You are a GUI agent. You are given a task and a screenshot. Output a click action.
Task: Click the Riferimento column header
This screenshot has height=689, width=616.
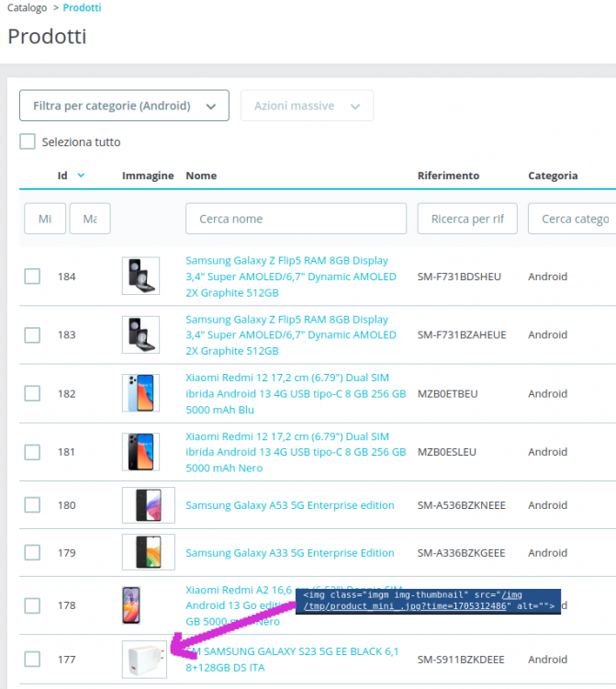448,175
